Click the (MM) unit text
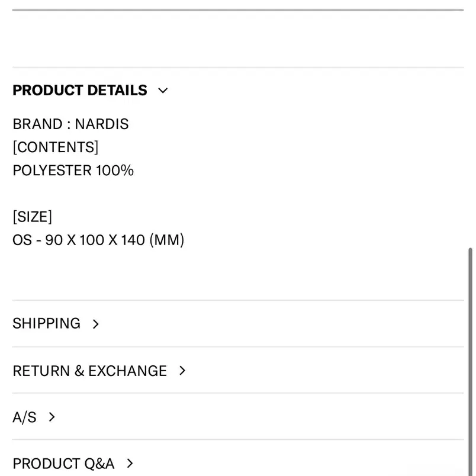Screen dimensions: 476x476 click(167, 240)
